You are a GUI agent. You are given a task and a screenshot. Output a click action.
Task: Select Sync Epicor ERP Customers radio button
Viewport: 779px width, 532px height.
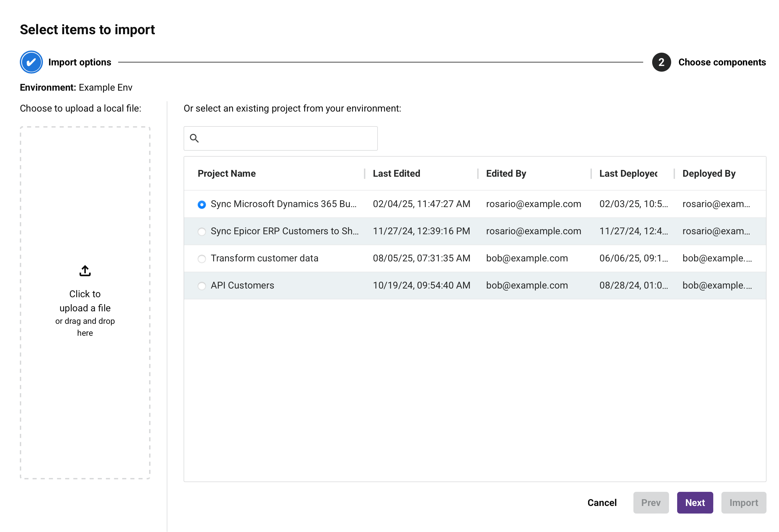pyautogui.click(x=202, y=232)
